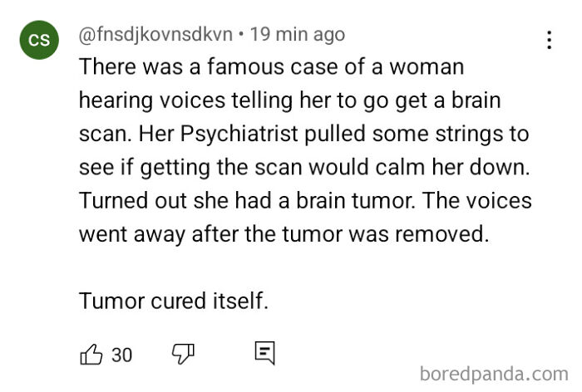The height and width of the screenshot is (392, 582).
Task: Click the word 'Psychiatrist' in the comment
Action: 239,134
